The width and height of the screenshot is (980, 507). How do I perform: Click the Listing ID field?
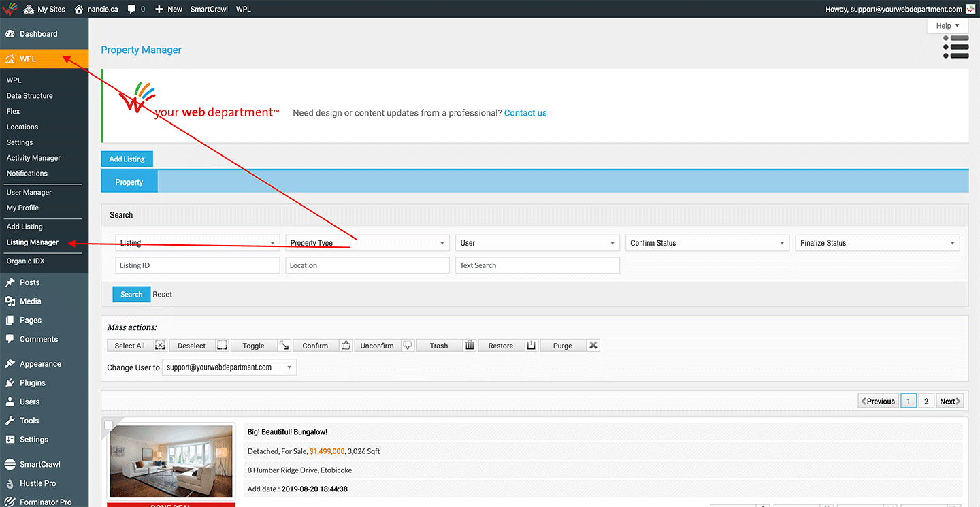tap(197, 265)
